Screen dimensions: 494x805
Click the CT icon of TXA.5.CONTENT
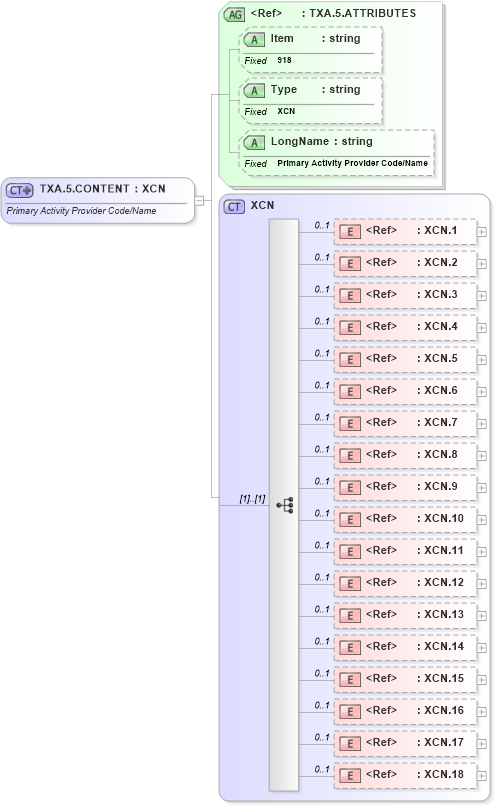[20, 190]
